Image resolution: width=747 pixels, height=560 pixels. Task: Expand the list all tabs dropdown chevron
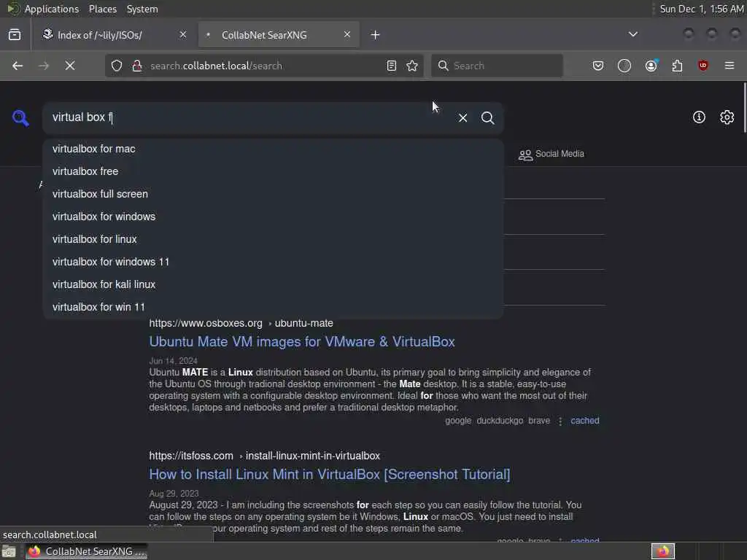click(633, 34)
